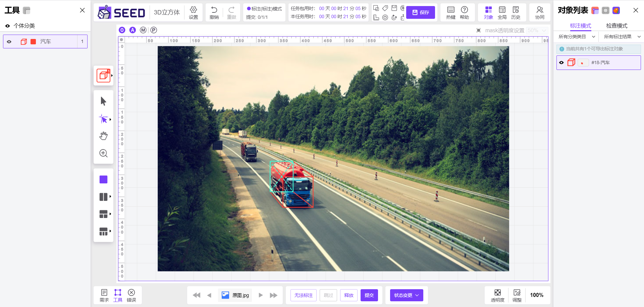Expand the smart-select tool submenu arrow

click(110, 120)
